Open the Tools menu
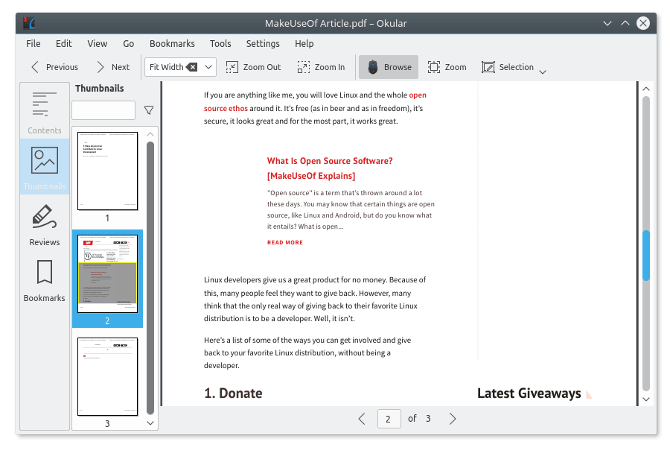This screenshot has width=670, height=459. (x=220, y=44)
